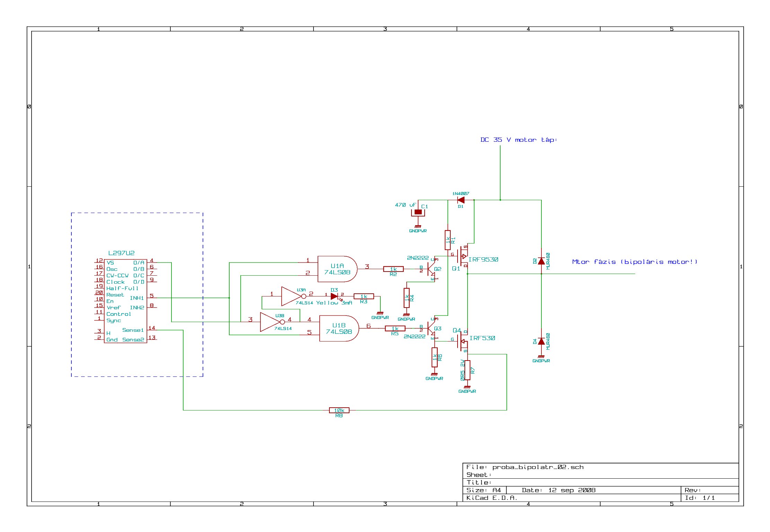770x532 pixels.
Task: Click the INH1 pin 5 on L297
Action: [151, 298]
